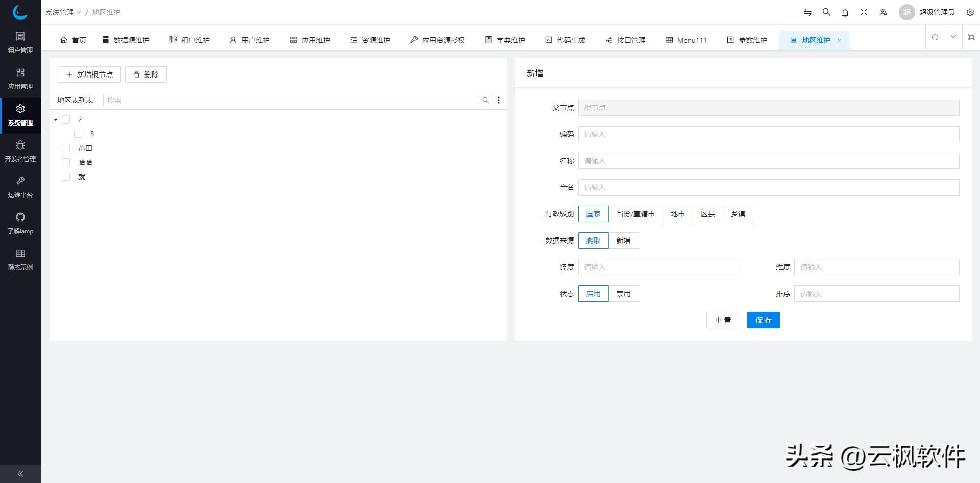This screenshot has height=483, width=980.
Task: Toggle fullscreen with the expand arrows icon
Action: point(864,12)
